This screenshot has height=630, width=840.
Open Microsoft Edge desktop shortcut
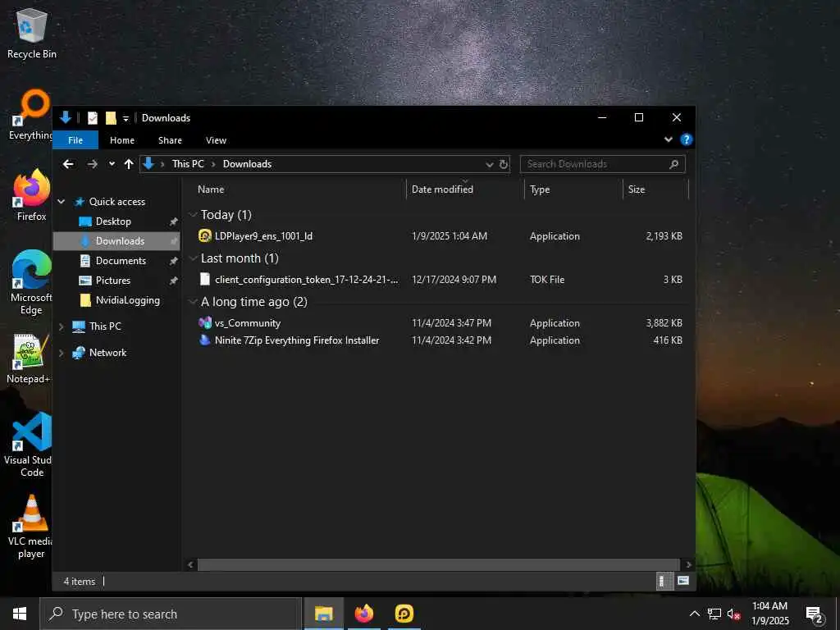pyautogui.click(x=32, y=282)
